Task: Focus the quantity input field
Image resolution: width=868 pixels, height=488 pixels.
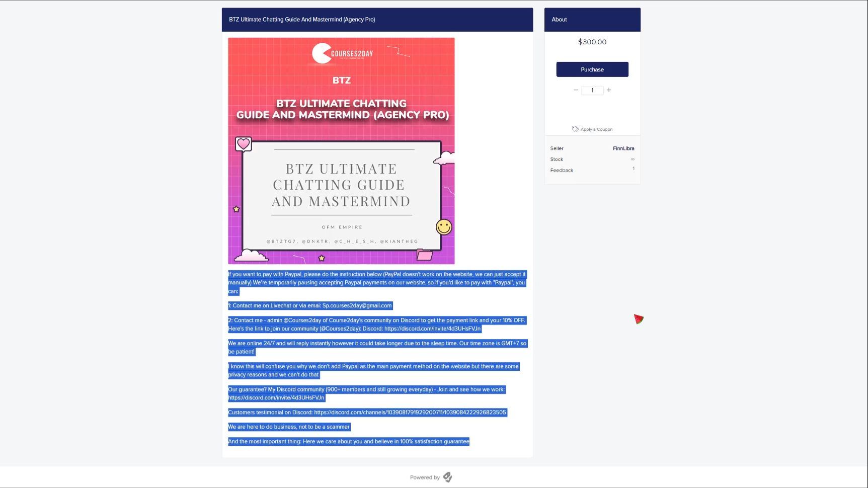Action: point(592,91)
